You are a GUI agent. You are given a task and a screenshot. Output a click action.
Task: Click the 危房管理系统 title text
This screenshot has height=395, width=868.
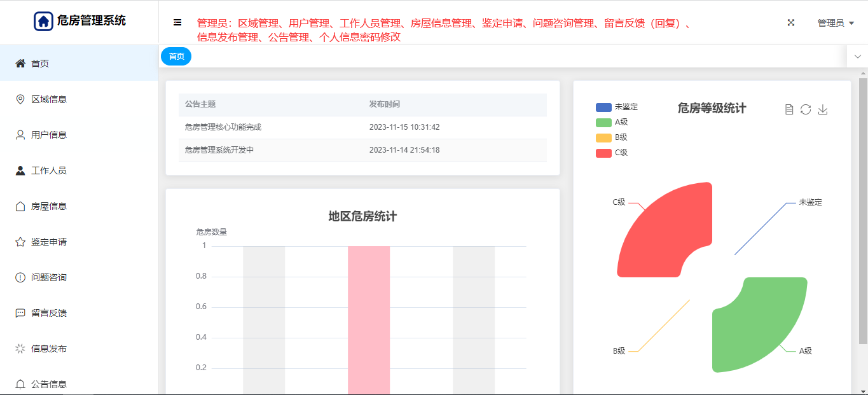pos(92,21)
